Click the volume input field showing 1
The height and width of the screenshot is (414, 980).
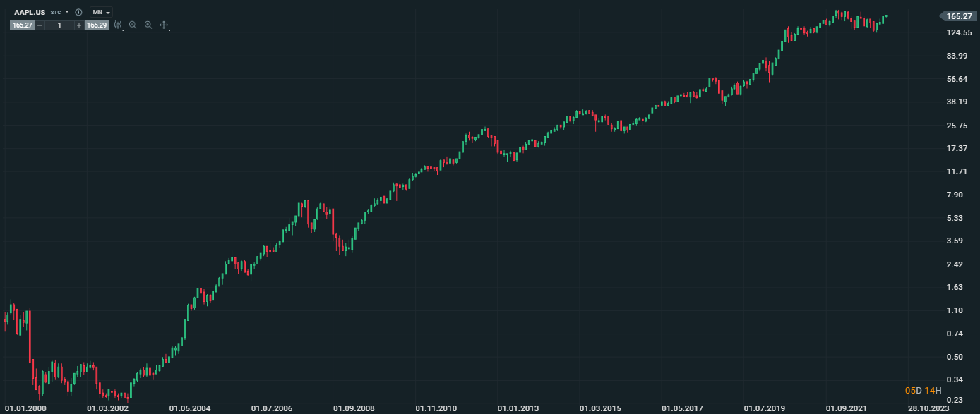pyautogui.click(x=59, y=25)
